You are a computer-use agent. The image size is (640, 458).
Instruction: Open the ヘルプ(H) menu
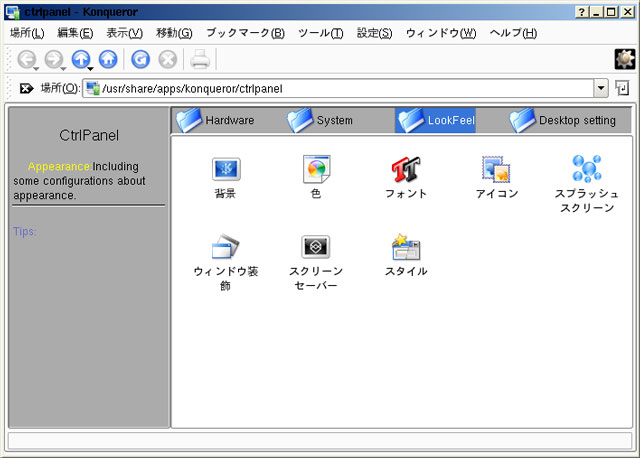[513, 33]
